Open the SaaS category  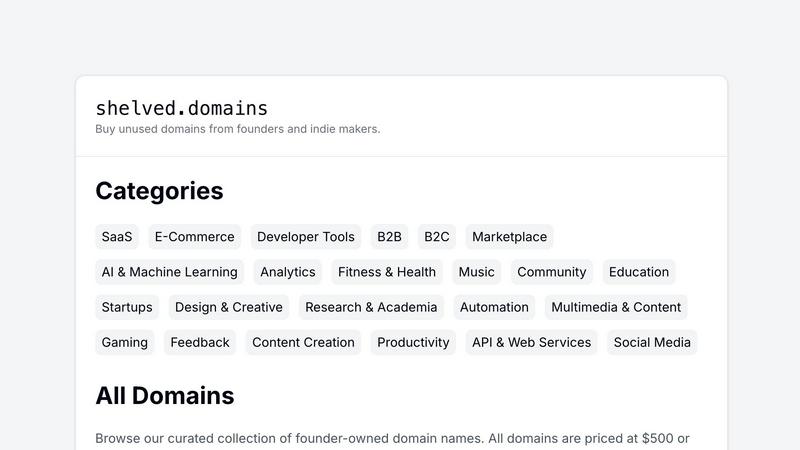point(117,237)
